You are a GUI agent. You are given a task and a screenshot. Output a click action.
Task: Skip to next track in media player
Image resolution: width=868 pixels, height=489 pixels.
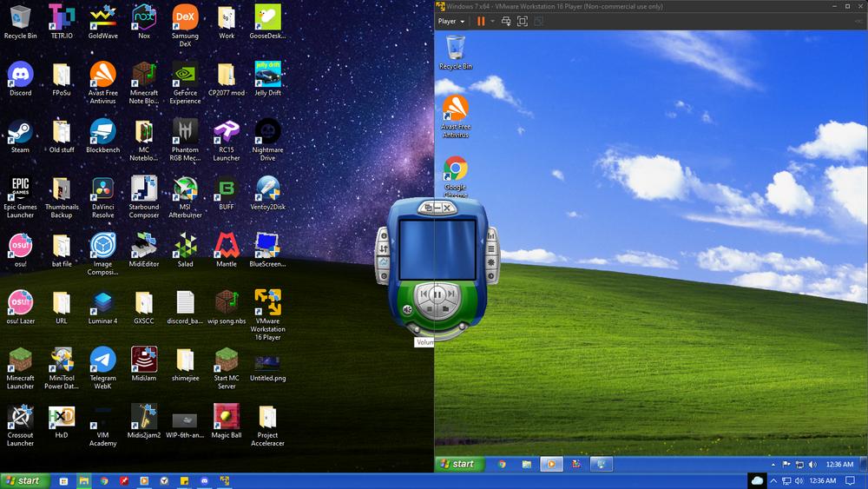point(451,294)
